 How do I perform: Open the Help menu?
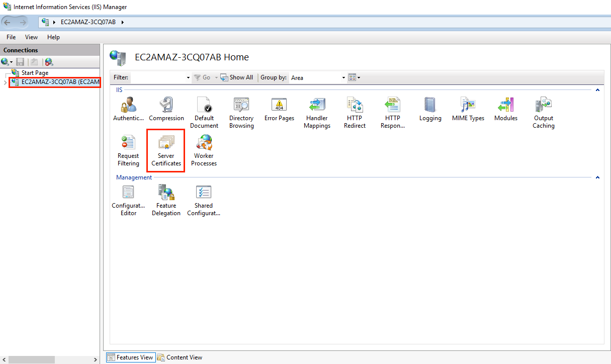pyautogui.click(x=53, y=37)
